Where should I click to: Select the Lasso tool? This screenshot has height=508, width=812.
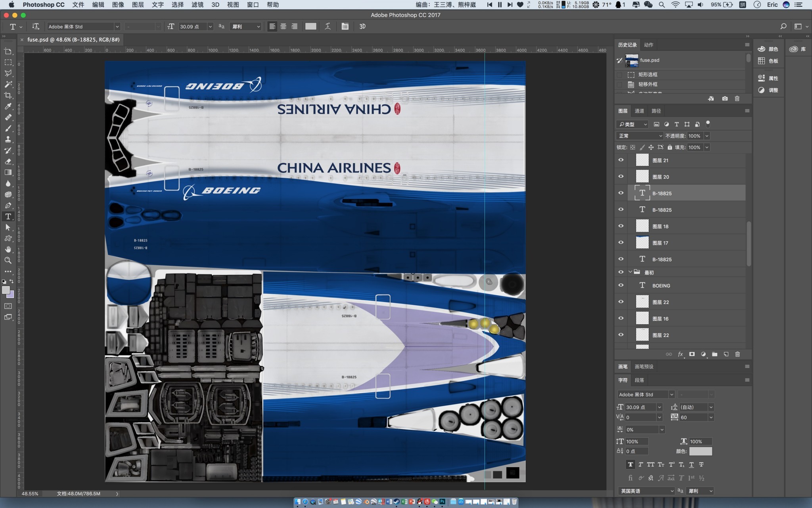pos(8,73)
